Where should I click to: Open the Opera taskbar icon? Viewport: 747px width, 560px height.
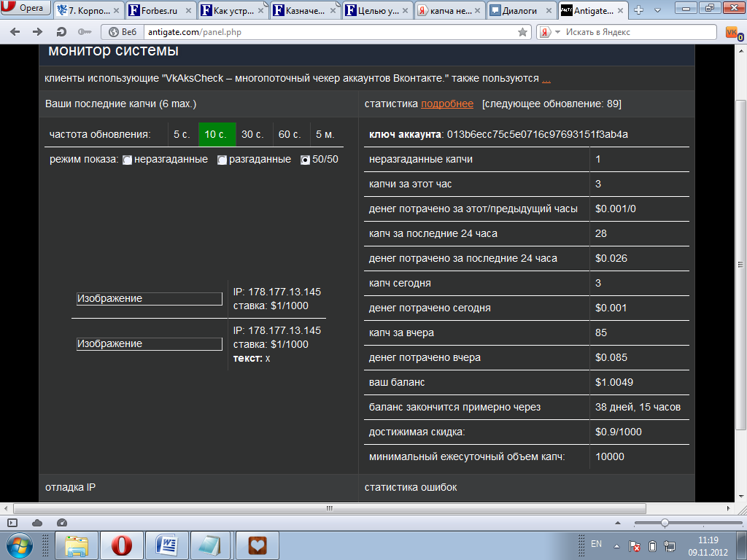click(122, 545)
